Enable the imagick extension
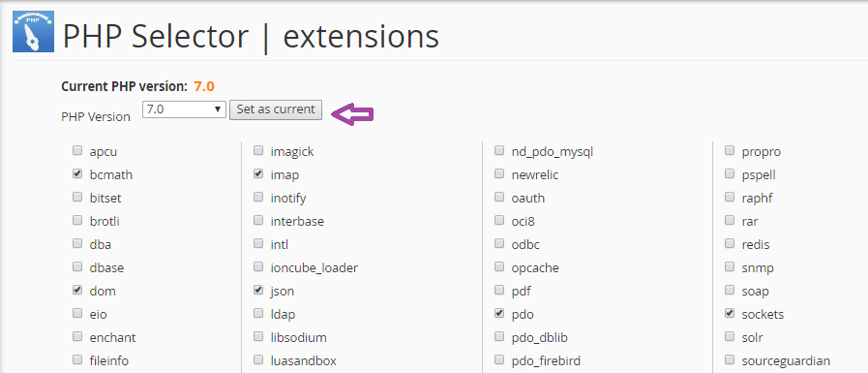 (x=258, y=150)
